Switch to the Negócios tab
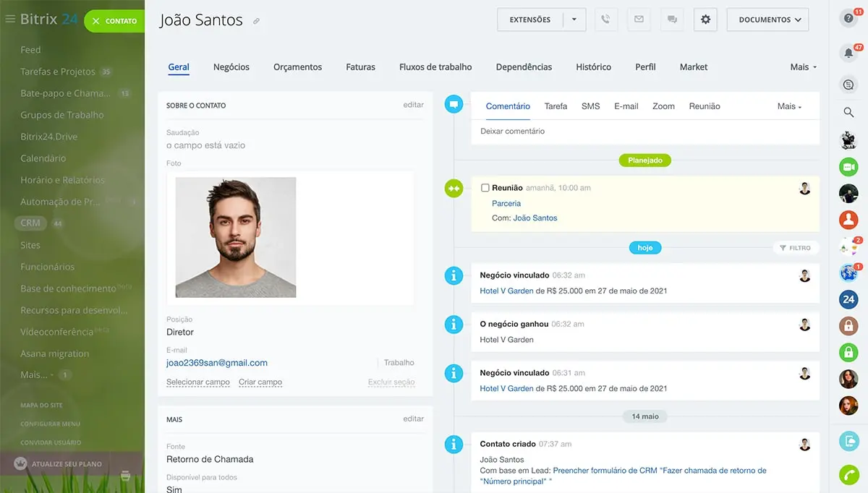 coord(231,67)
